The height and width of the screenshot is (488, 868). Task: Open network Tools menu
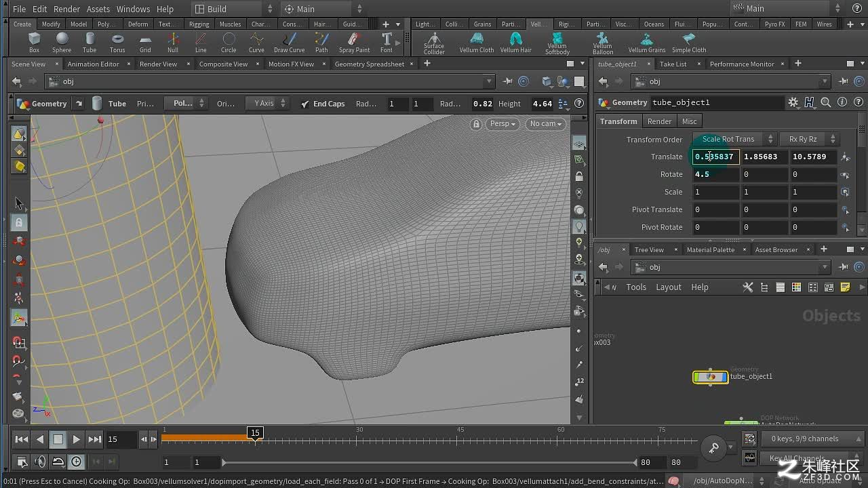pyautogui.click(x=636, y=287)
